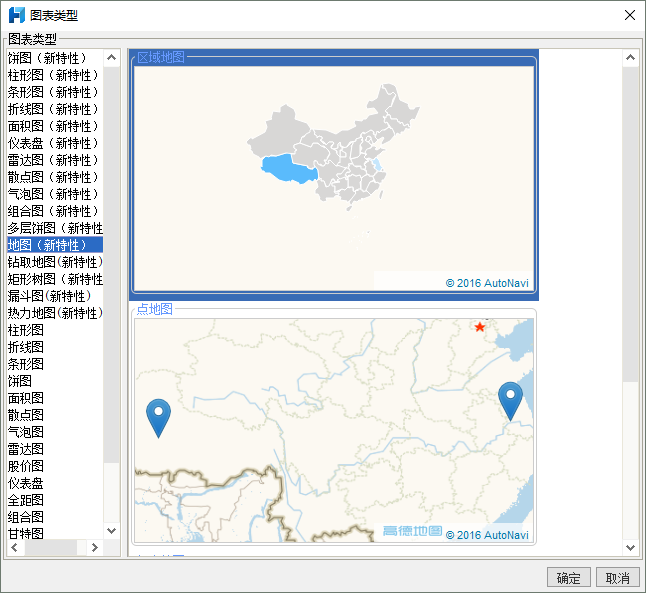Image resolution: width=646 pixels, height=593 pixels.
Task: Choose plain 折线图 entry
Action: click(x=55, y=347)
